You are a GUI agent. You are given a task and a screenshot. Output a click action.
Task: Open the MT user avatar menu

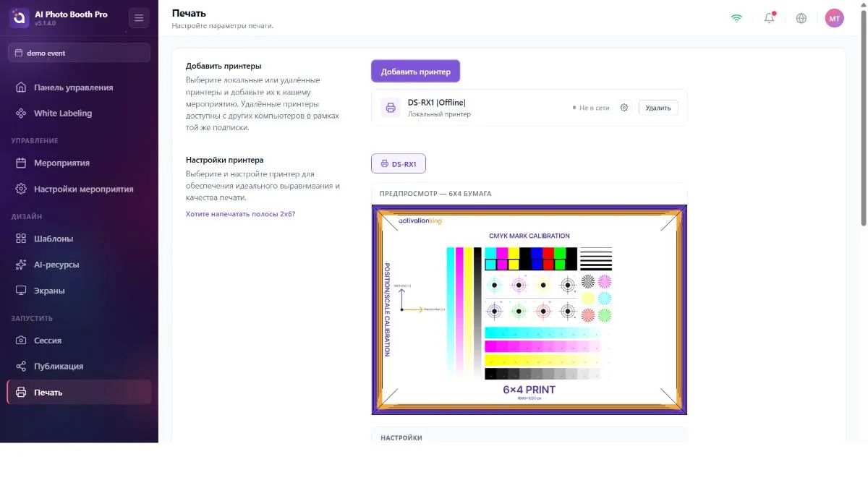[x=834, y=18]
